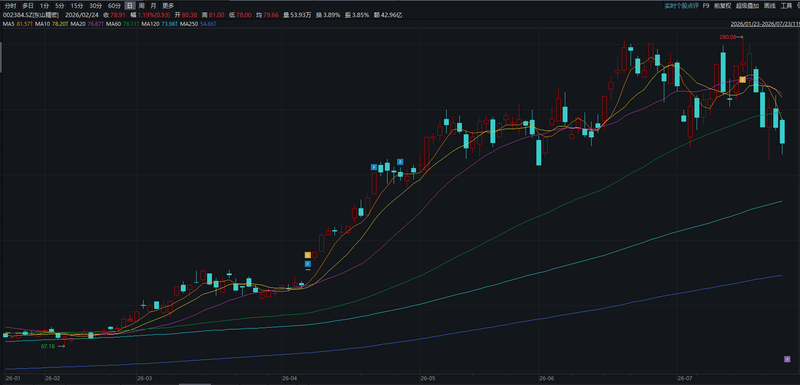Click the 幅 1.19%(0.93) change value
Image resolution: width=800 pixels, height=385 pixels.
tap(151, 15)
